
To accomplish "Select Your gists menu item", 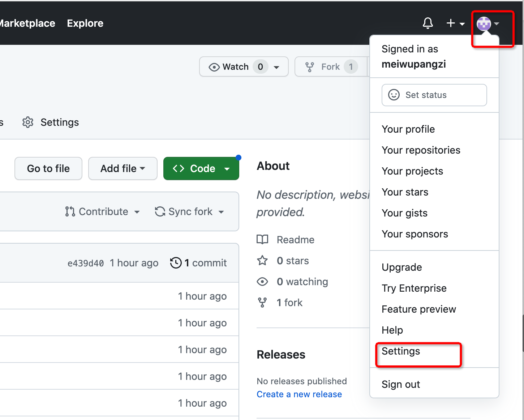I will click(x=434, y=213).
